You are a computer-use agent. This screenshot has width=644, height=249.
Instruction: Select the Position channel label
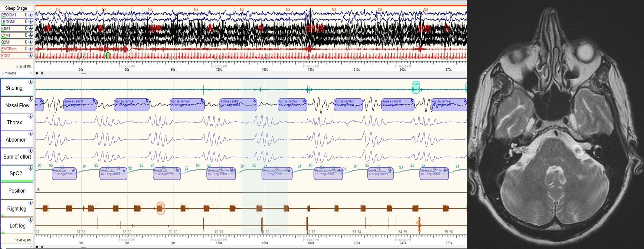(x=17, y=191)
